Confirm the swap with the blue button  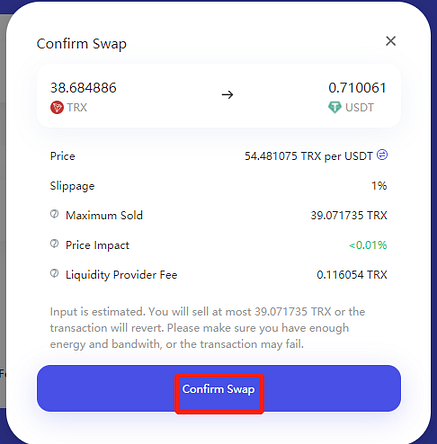219,389
